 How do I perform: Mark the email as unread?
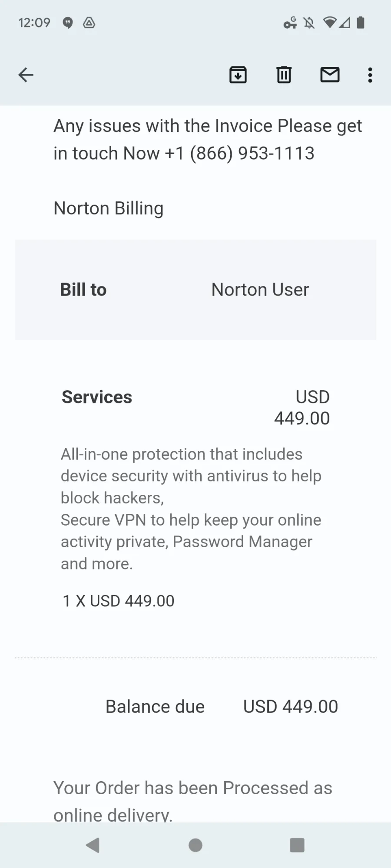[330, 75]
